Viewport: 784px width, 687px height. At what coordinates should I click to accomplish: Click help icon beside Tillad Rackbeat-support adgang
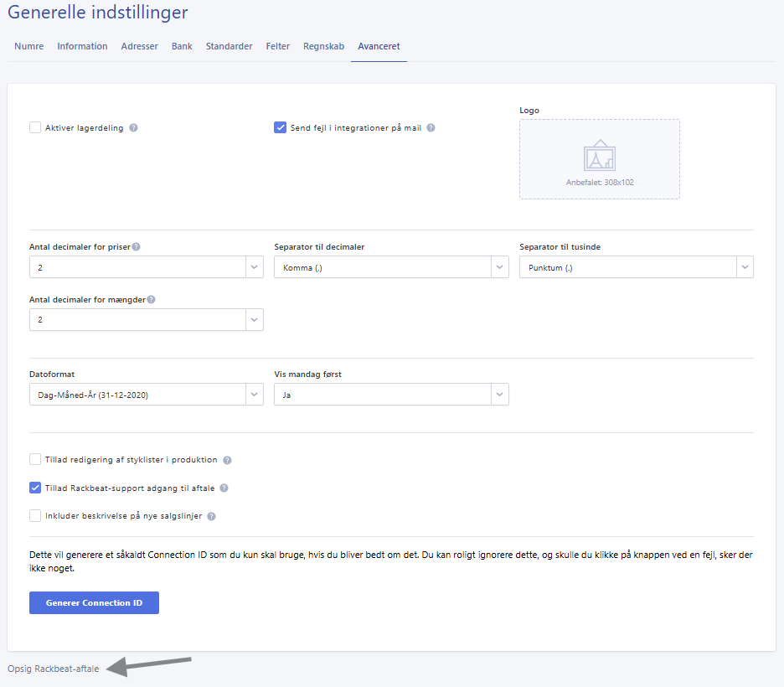pyautogui.click(x=224, y=488)
